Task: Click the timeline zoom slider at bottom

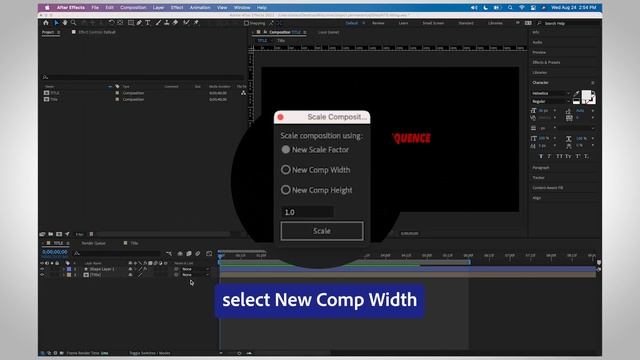Action: coord(239,353)
